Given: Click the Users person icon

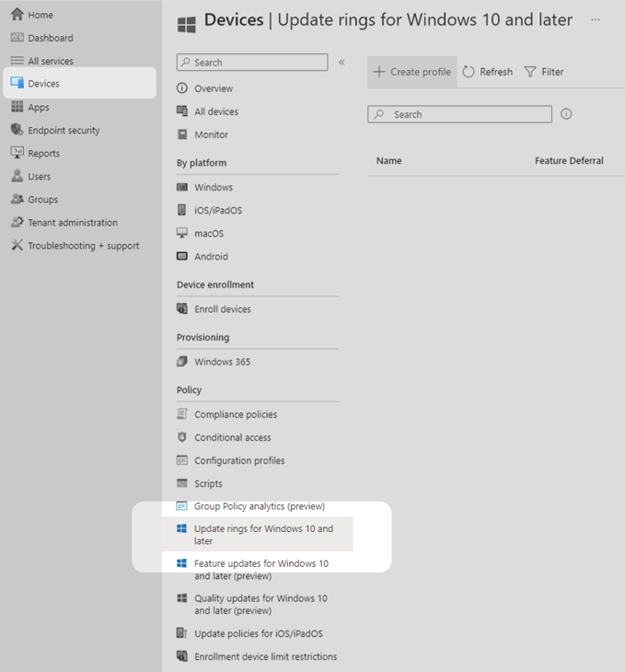Looking at the screenshot, I should point(17,176).
